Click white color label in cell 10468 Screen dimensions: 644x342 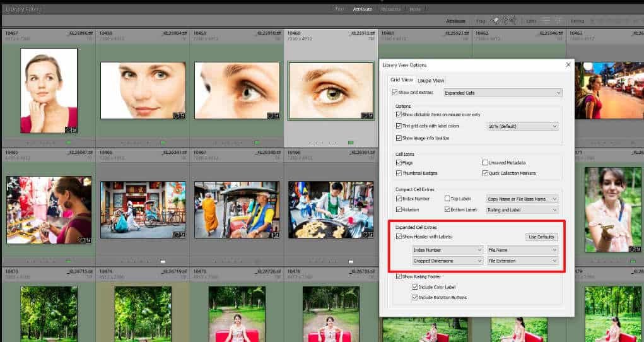click(351, 261)
